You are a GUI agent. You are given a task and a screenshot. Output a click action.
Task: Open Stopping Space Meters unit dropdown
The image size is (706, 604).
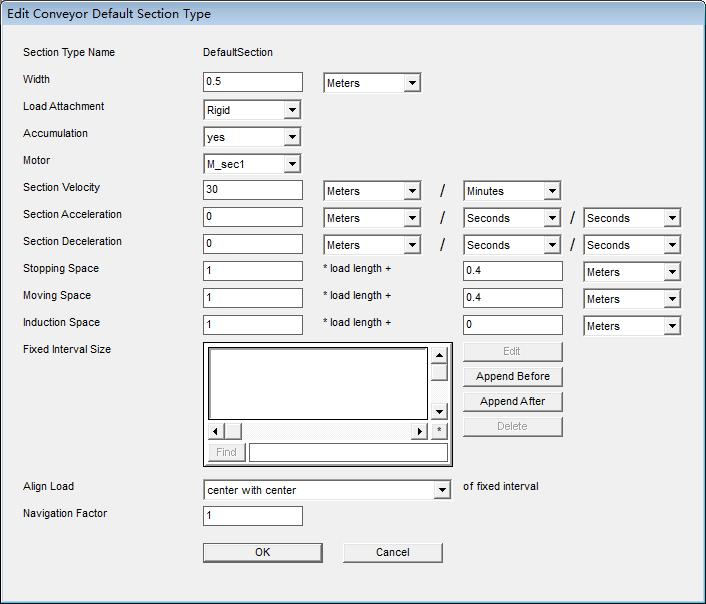[x=632, y=272]
